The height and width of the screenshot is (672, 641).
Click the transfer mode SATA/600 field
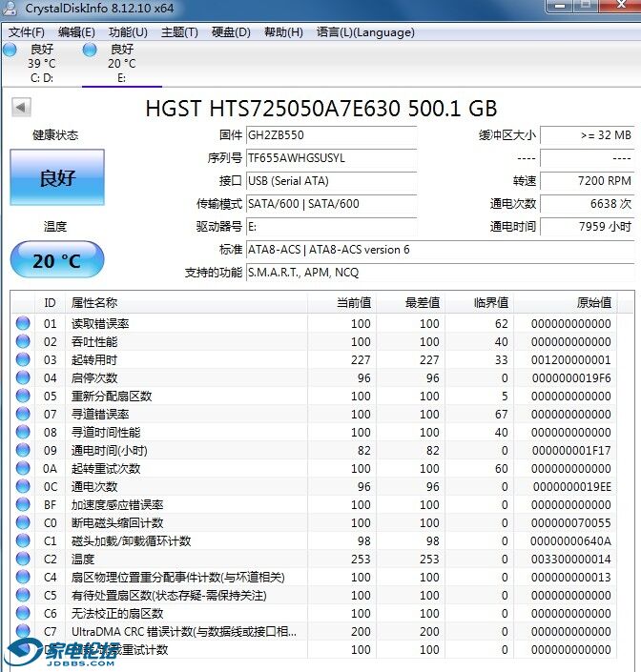pos(332,204)
